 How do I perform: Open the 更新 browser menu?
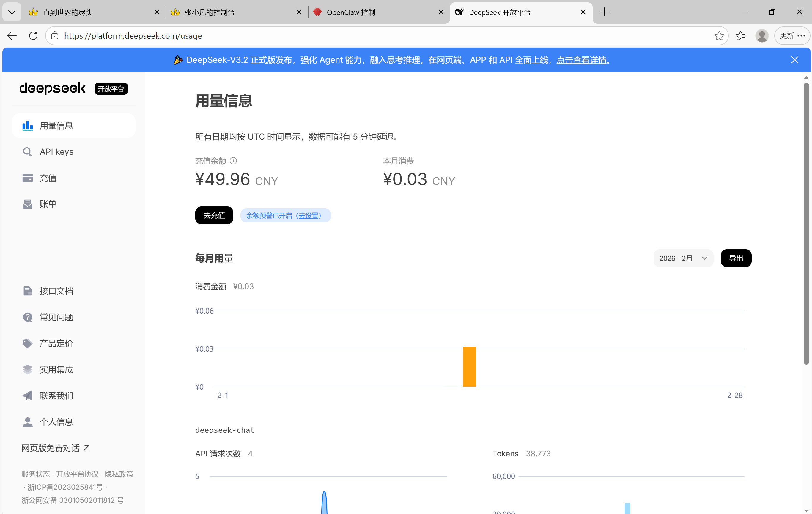coord(792,36)
